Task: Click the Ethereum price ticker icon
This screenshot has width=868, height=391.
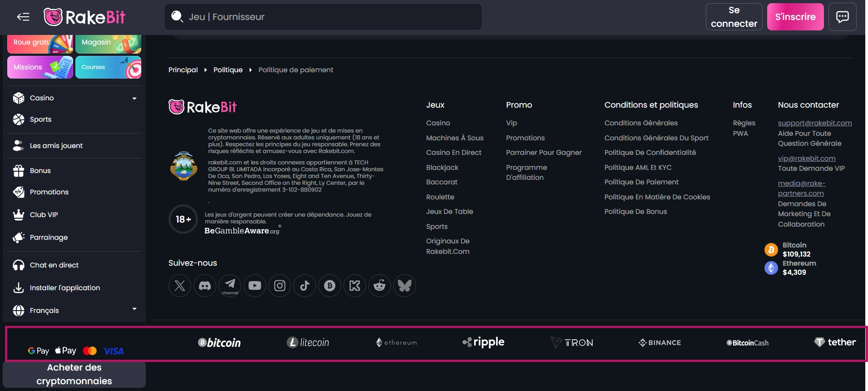Action: tap(771, 268)
